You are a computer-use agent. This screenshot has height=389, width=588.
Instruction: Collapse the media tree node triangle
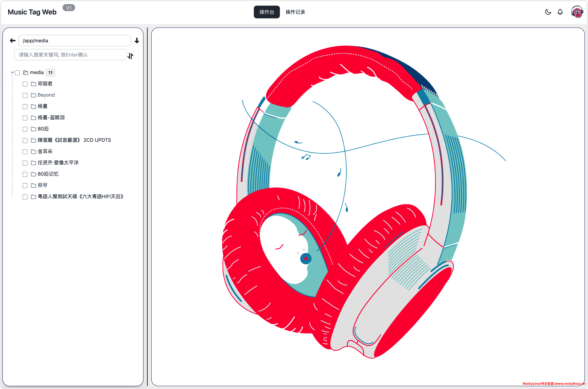point(12,73)
